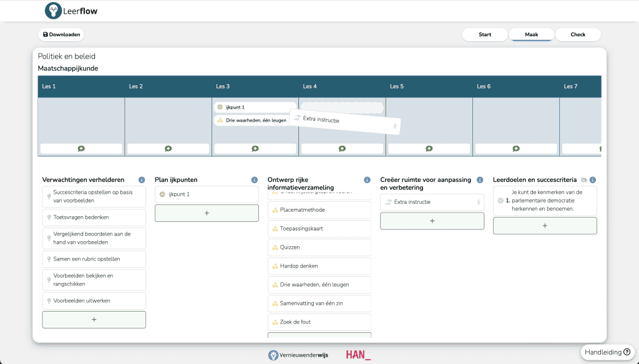This screenshot has width=639, height=364.
Task: Toggle visibility of Leerdoelen en succescriteria
Action: pyautogui.click(x=583, y=180)
